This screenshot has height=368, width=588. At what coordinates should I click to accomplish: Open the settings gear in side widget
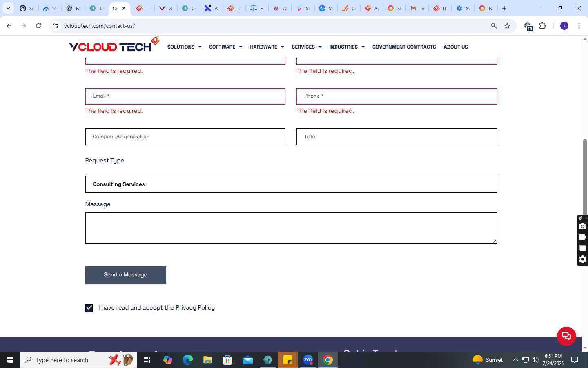583,259
